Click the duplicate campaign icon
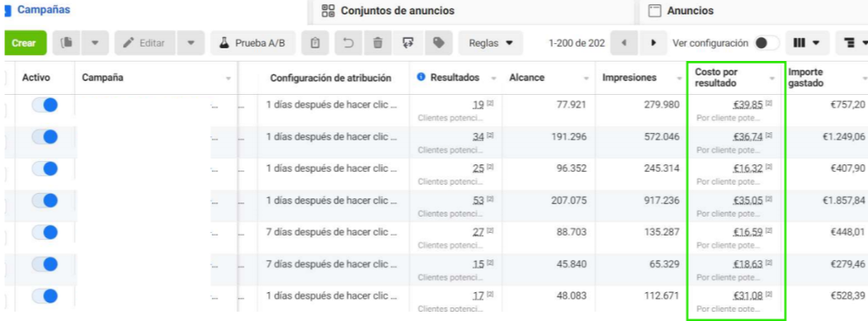This screenshot has height=321, width=868. click(67, 42)
